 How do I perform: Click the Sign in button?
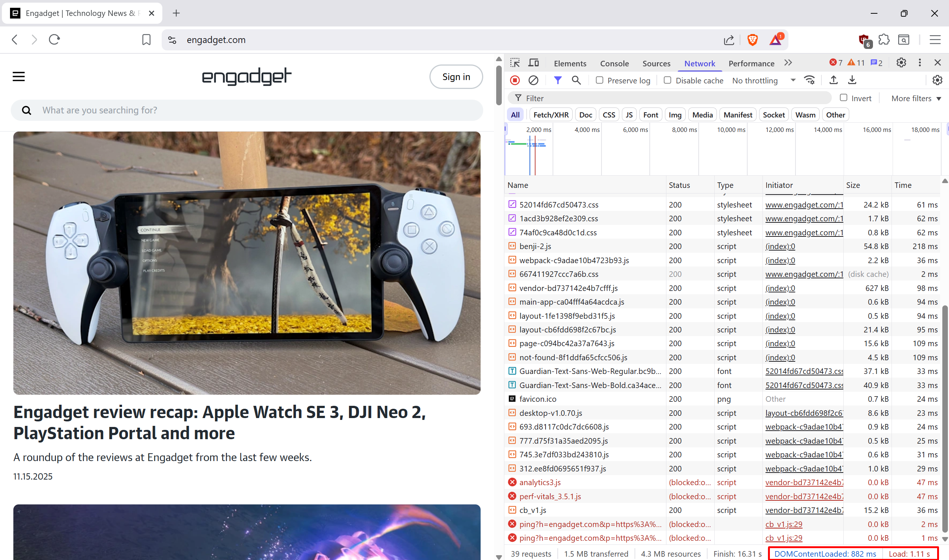click(x=456, y=77)
